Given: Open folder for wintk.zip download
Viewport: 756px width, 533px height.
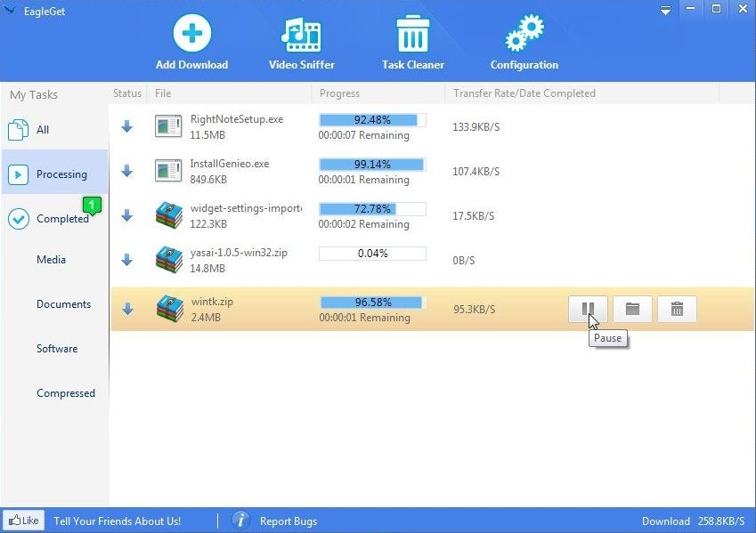Looking at the screenshot, I should coord(632,309).
